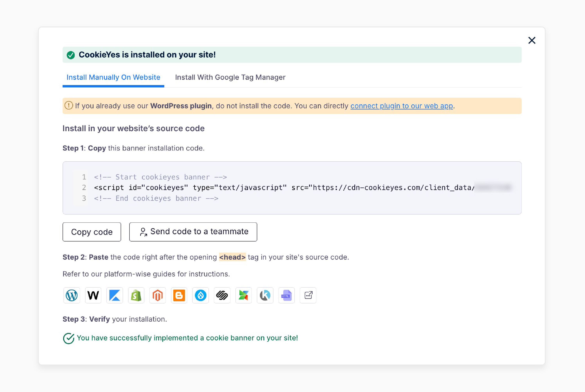
Task: Click the successfully implemented cookie banner message
Action: pyautogui.click(x=187, y=338)
